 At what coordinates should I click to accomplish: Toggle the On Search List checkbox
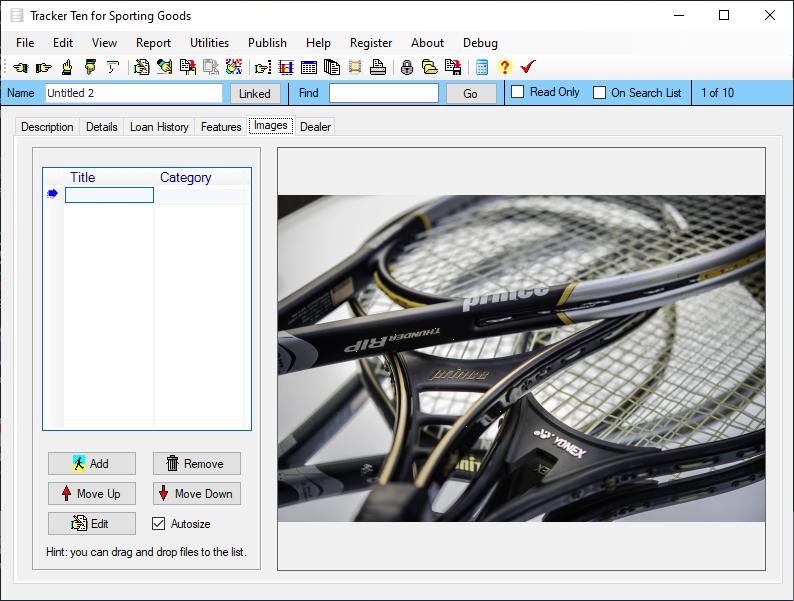pos(600,93)
